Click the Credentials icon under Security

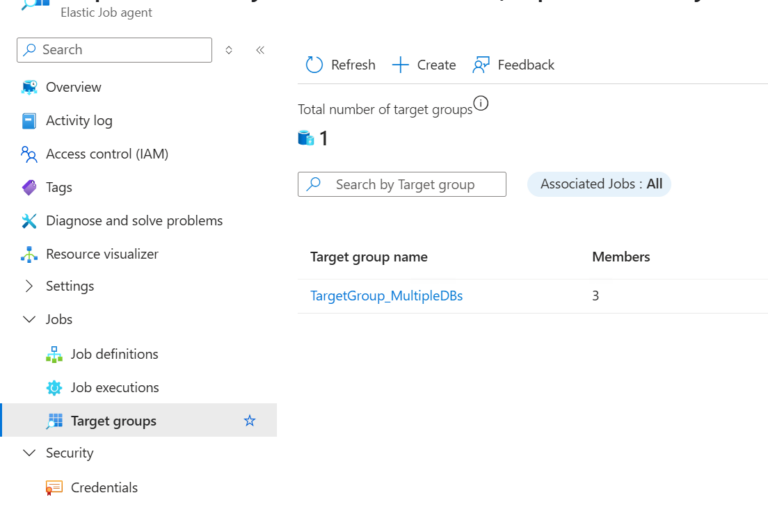coord(54,488)
